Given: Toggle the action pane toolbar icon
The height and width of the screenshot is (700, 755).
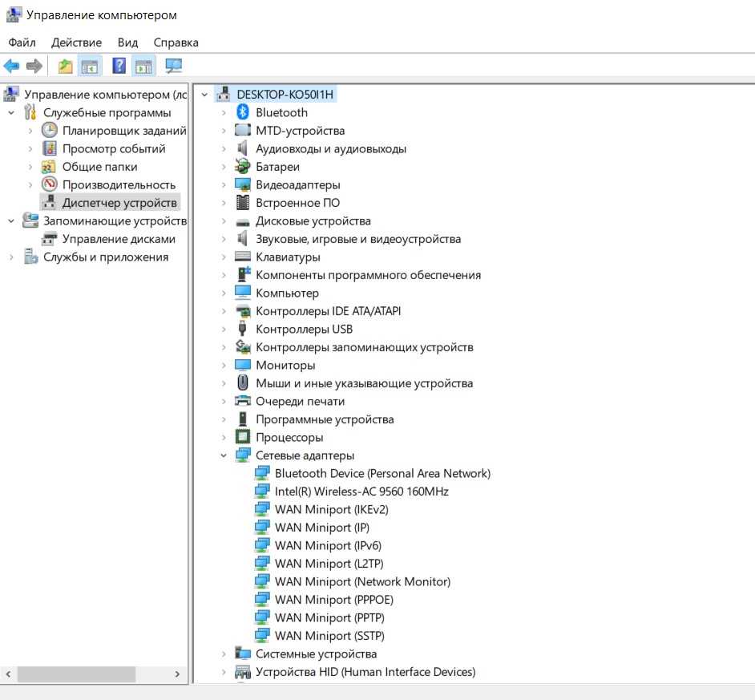Looking at the screenshot, I should [143, 67].
